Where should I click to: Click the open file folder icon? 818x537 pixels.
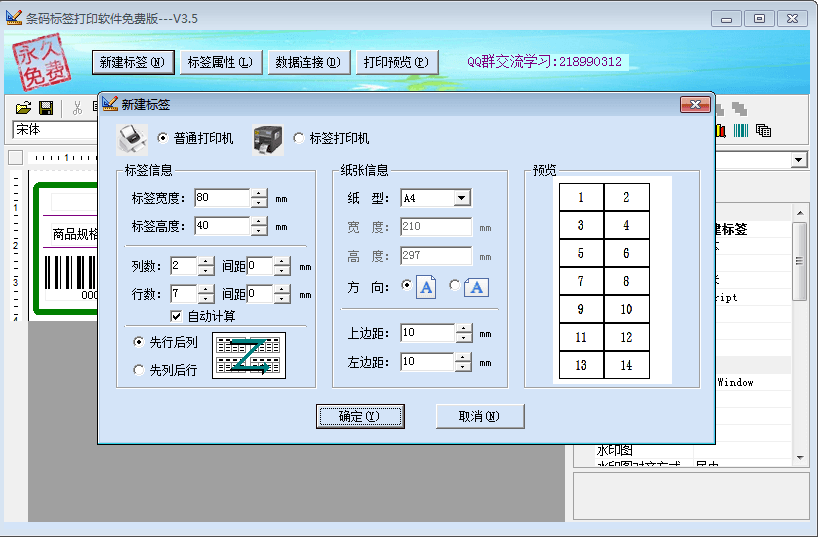(x=24, y=108)
